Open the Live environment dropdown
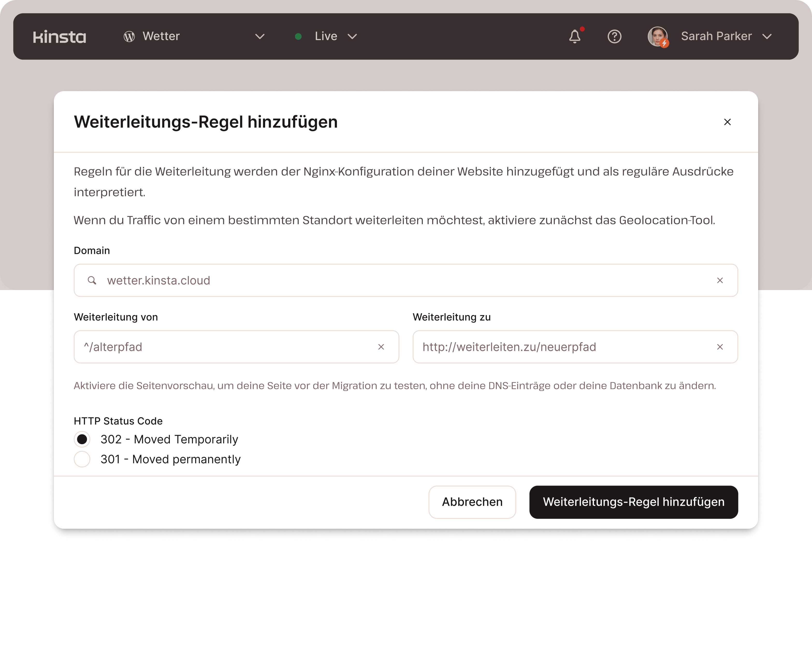 (x=352, y=37)
